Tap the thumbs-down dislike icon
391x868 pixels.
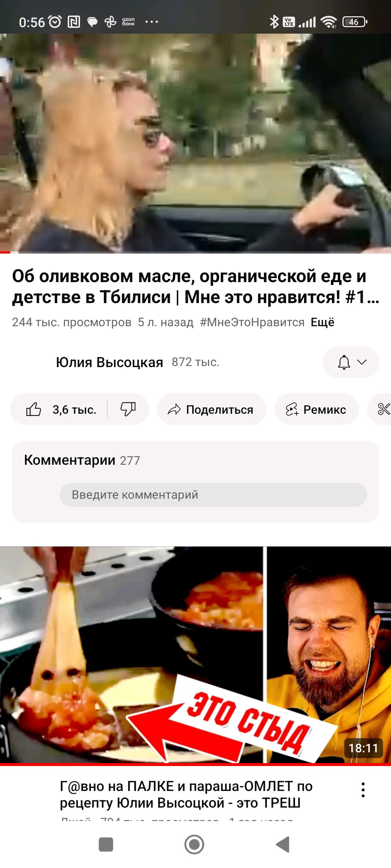[128, 409]
